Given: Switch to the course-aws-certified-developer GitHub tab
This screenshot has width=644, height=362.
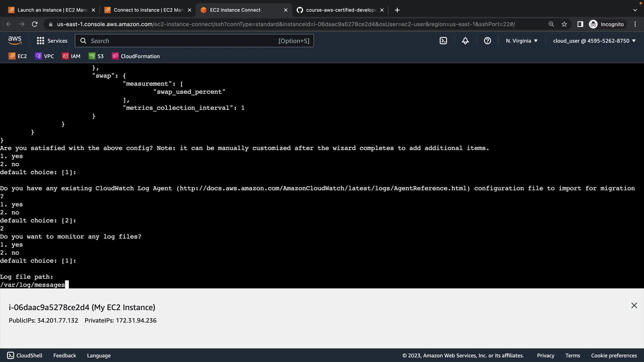Looking at the screenshot, I should tap(340, 10).
